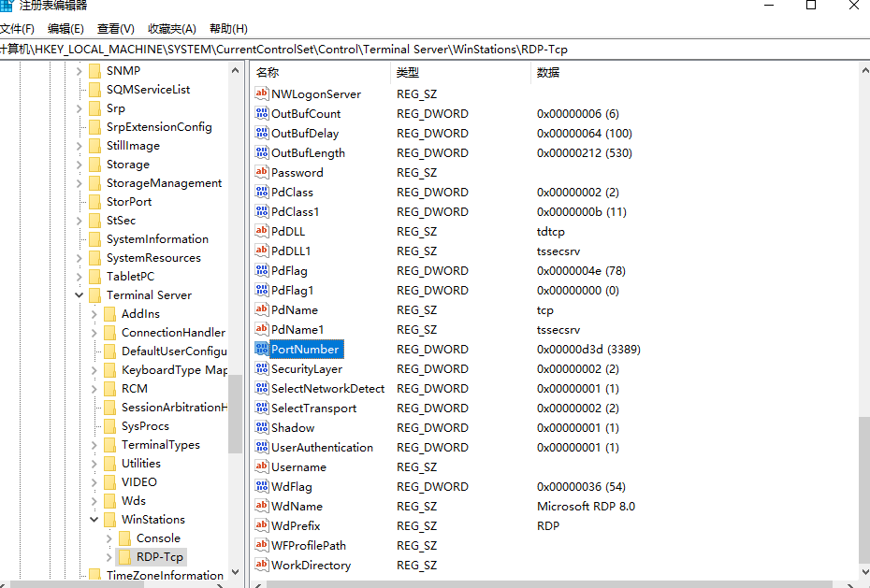The image size is (870, 588).
Task: Click the tree pane vertical scrollbar thumb
Action: (235, 413)
